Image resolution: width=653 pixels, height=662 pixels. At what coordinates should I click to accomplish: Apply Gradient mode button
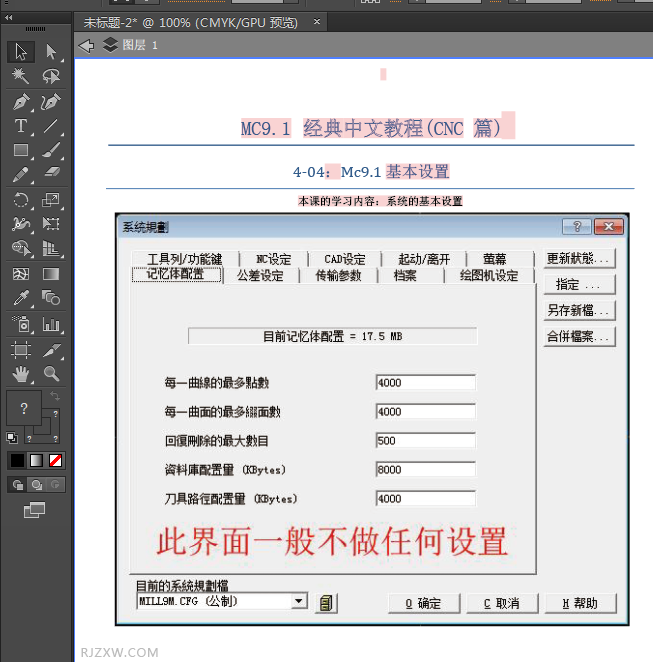pyautogui.click(x=36, y=461)
